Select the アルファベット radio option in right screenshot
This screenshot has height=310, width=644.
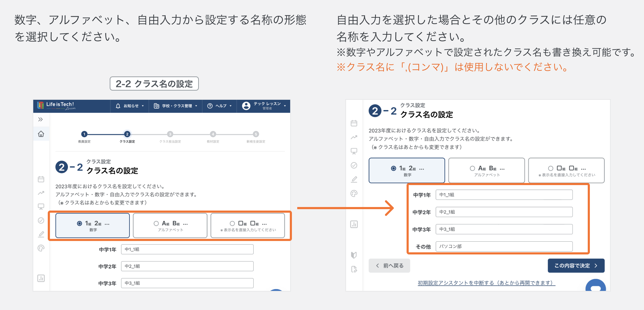[472, 168]
